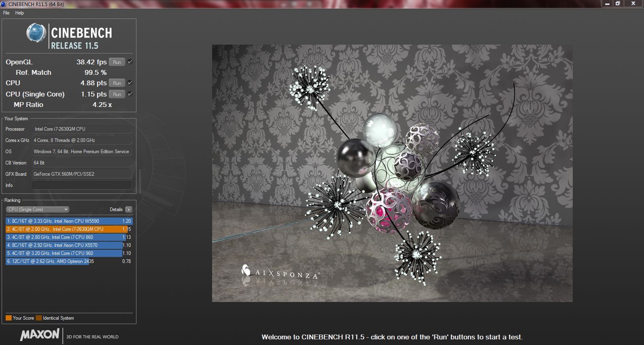Click the Details arrow button in Ranking

[129, 209]
